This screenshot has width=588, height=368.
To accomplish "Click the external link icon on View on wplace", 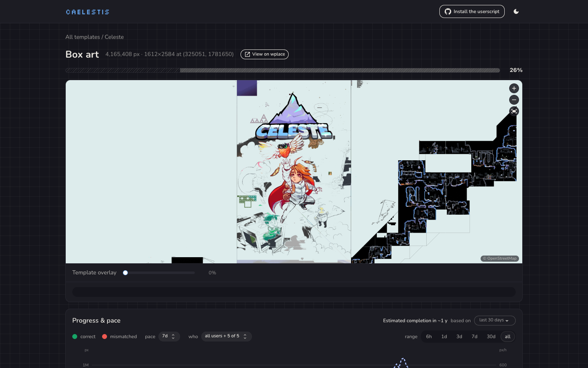I will 247,54.
